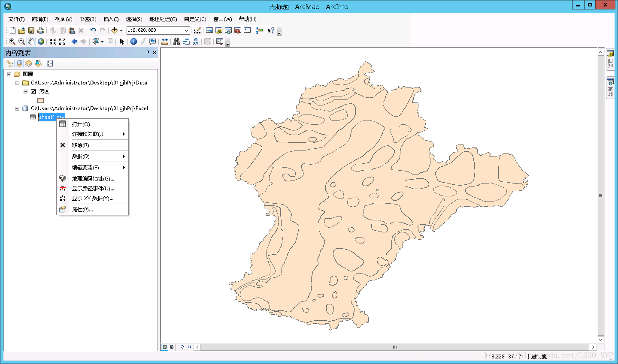618x364 pixels.
Task: Open the 文件(F) menu
Action: click(17, 19)
